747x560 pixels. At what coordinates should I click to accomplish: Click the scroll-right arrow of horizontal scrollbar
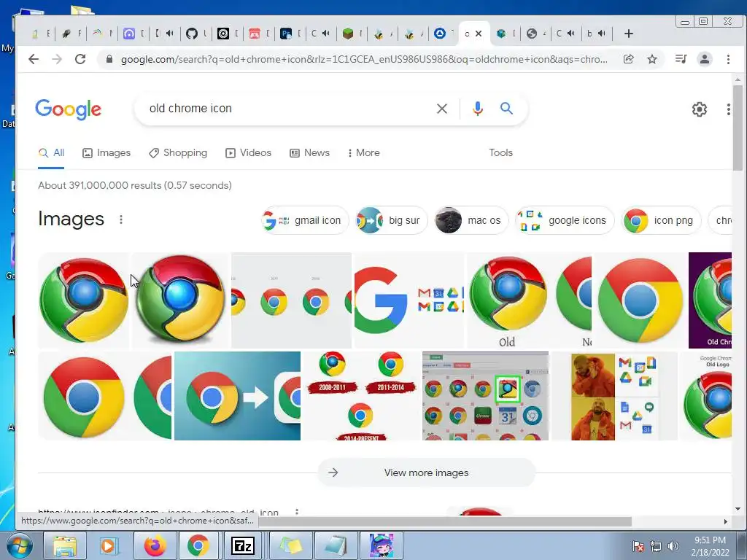pyautogui.click(x=726, y=521)
